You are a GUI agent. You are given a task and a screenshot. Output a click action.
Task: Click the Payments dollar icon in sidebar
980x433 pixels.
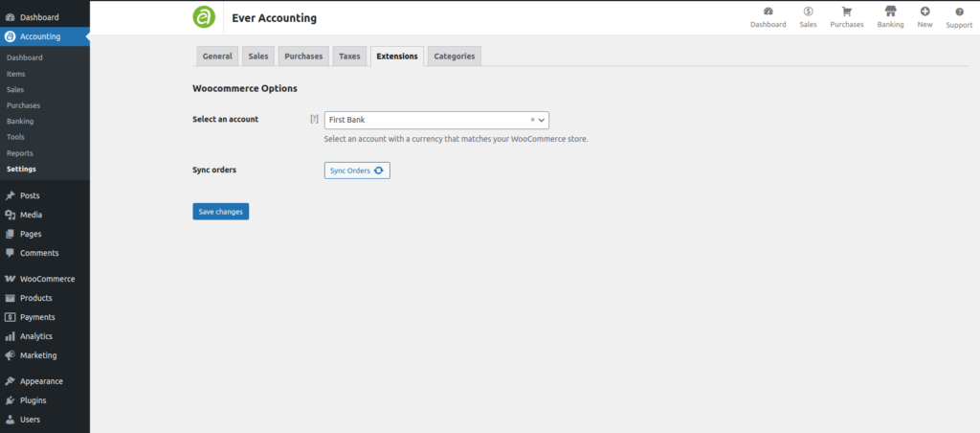10,317
